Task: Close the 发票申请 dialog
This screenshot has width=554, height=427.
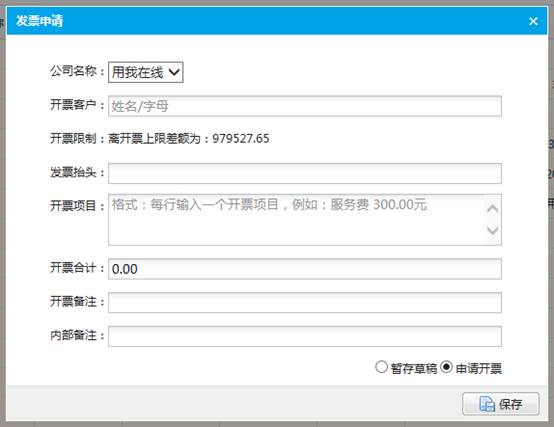Action: [x=533, y=21]
